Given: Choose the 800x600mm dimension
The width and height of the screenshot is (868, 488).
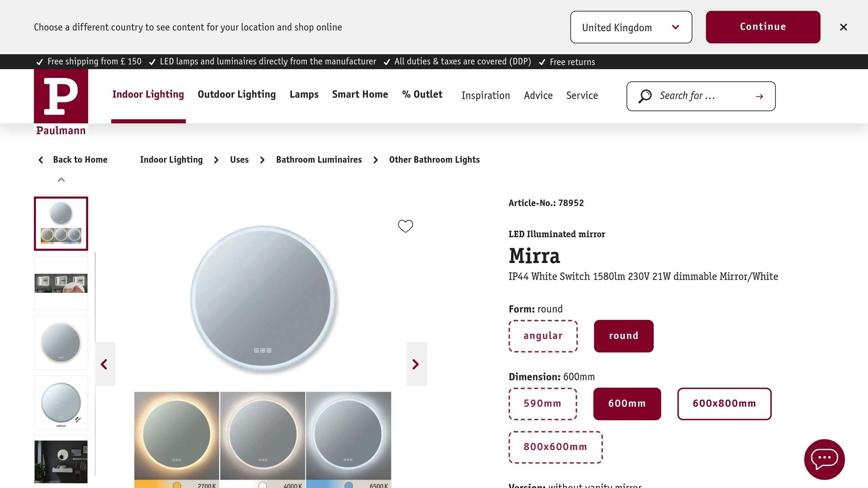Looking at the screenshot, I should tap(555, 446).
